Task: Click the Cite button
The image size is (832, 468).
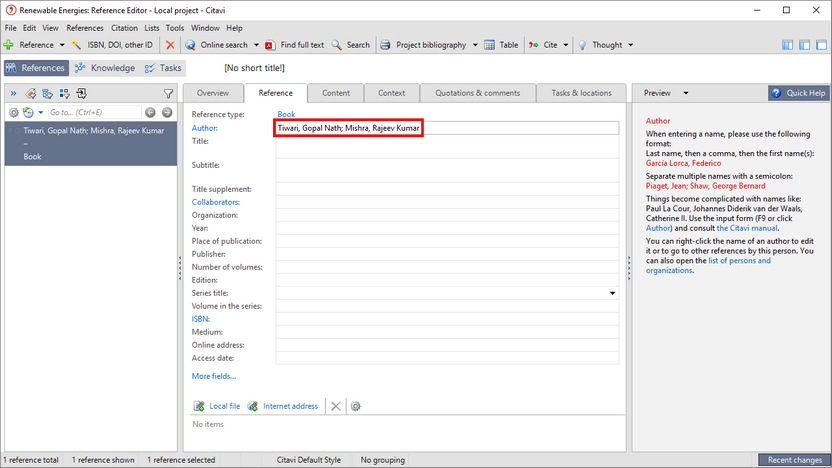Action: click(x=543, y=45)
